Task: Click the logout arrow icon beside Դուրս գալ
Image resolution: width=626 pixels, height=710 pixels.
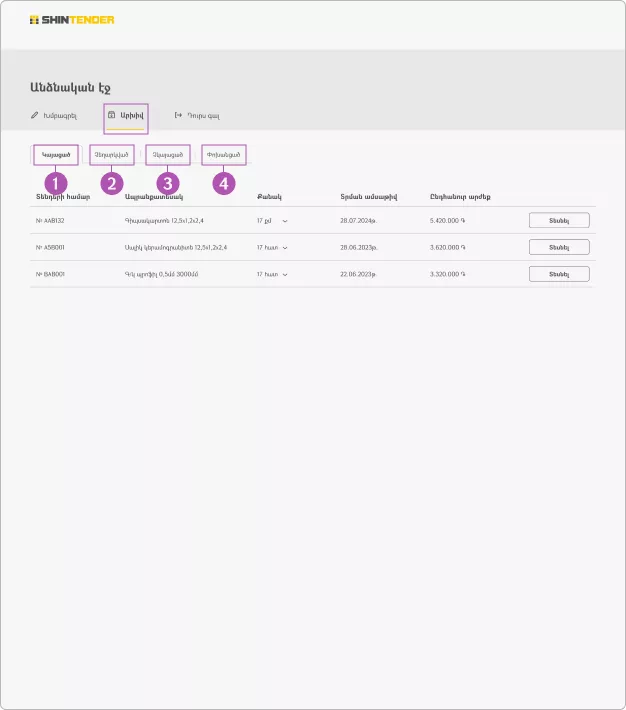Action: pos(179,116)
